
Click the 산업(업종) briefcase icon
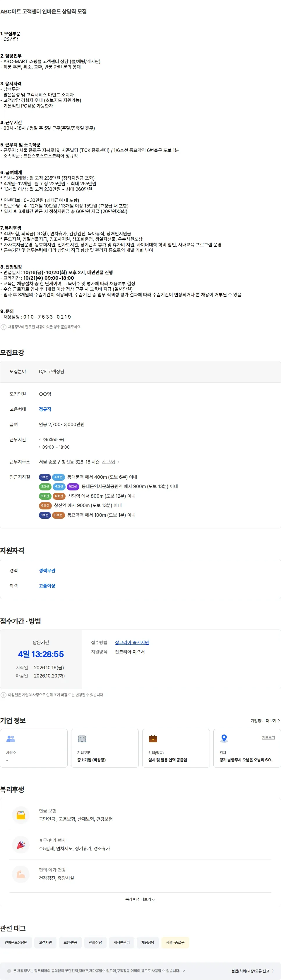153,738
